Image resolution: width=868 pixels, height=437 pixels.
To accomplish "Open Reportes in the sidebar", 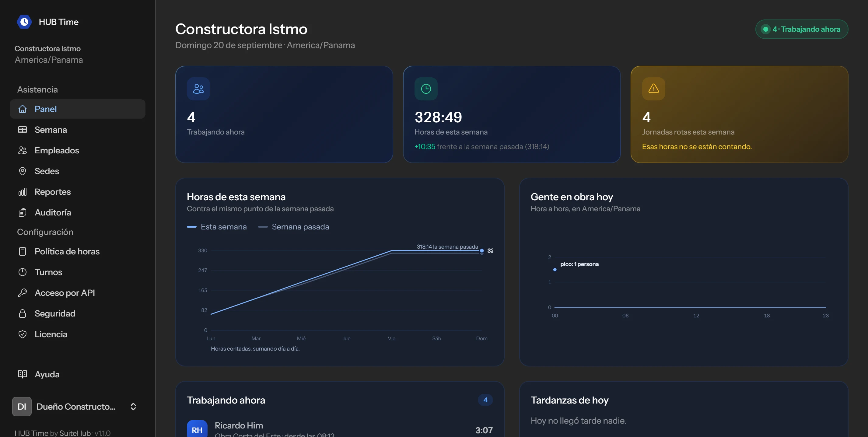I will [78, 192].
